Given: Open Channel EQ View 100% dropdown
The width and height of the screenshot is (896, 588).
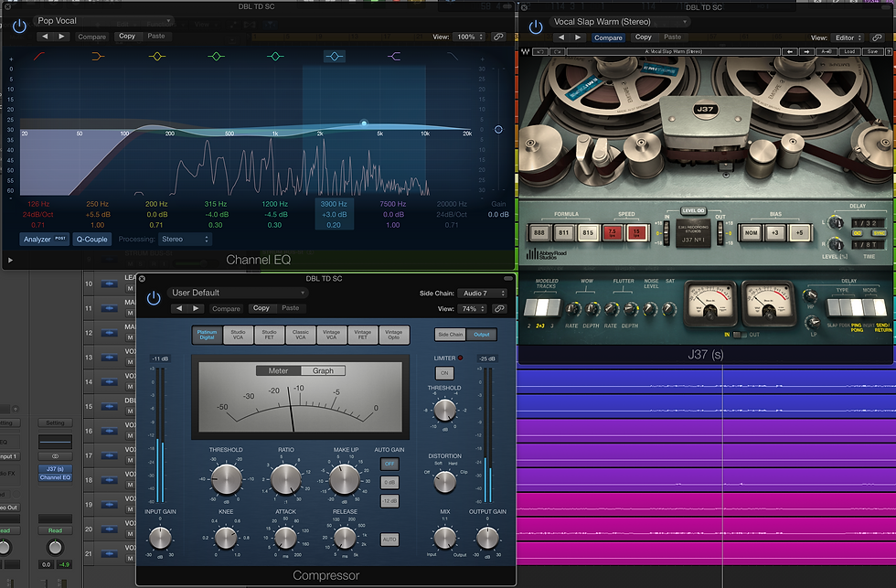Looking at the screenshot, I should [469, 37].
